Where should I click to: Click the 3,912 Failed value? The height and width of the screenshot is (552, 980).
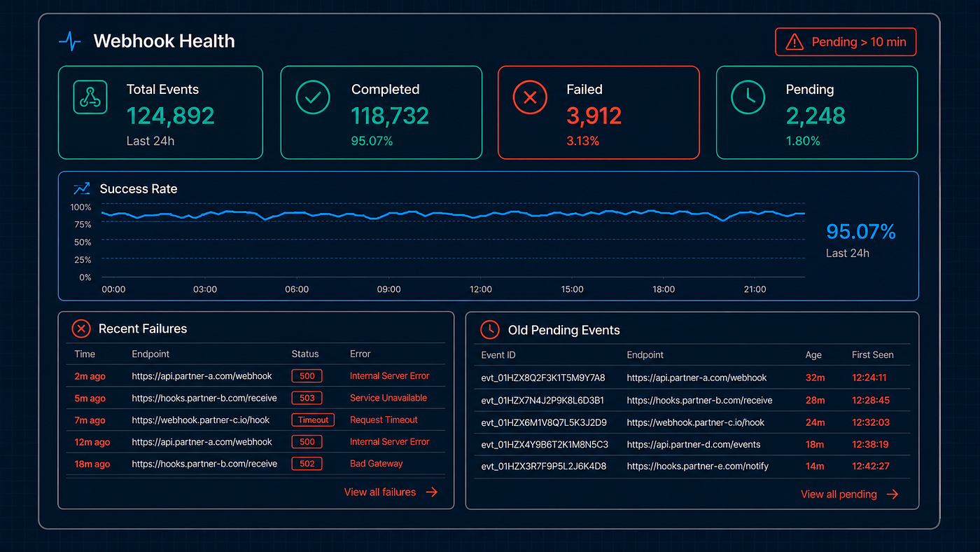[x=594, y=116]
